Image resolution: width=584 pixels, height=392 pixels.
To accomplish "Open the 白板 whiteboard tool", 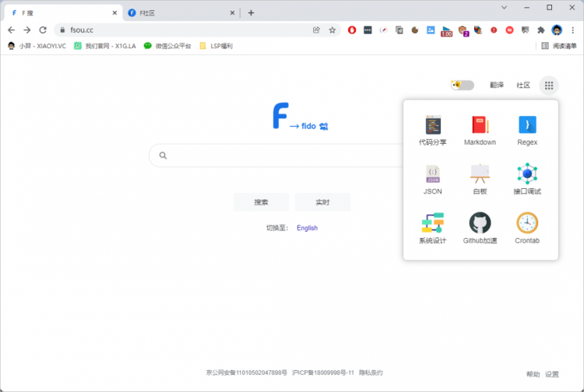I will tap(480, 180).
